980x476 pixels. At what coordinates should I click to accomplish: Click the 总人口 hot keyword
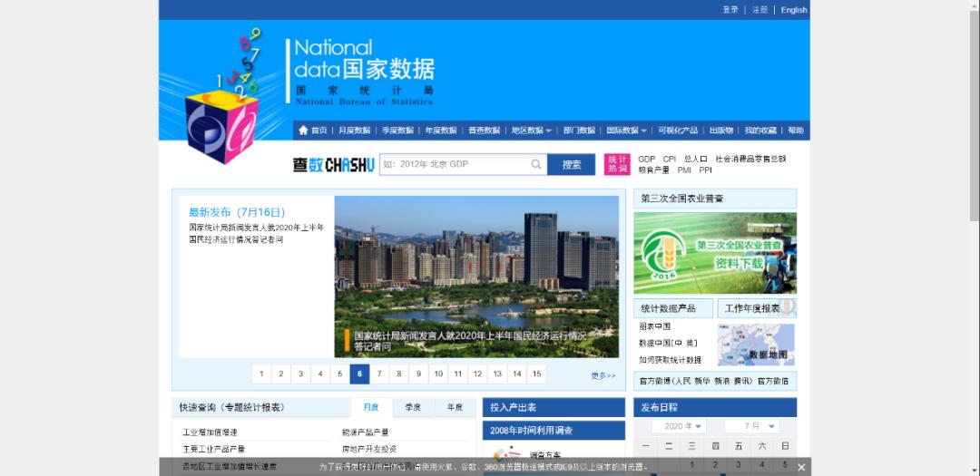[695, 159]
